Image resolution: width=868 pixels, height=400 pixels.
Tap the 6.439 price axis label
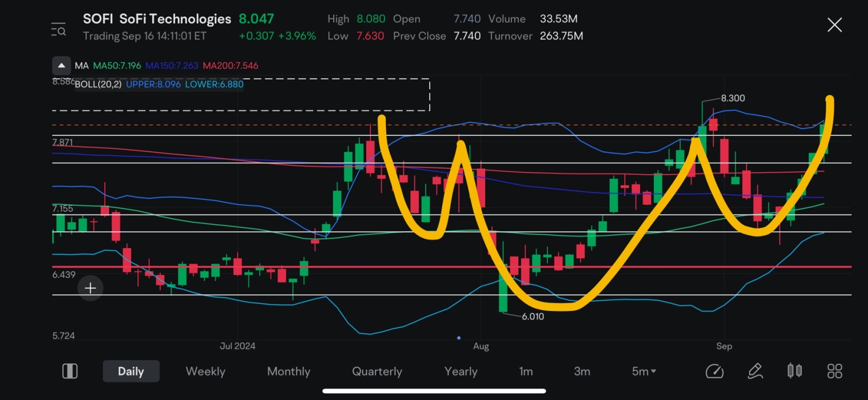pos(63,275)
